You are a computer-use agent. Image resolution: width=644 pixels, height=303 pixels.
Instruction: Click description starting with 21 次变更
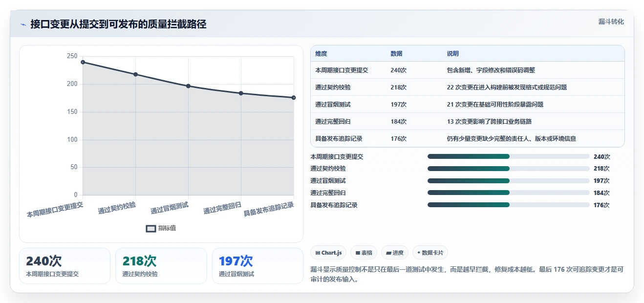pyautogui.click(x=495, y=105)
